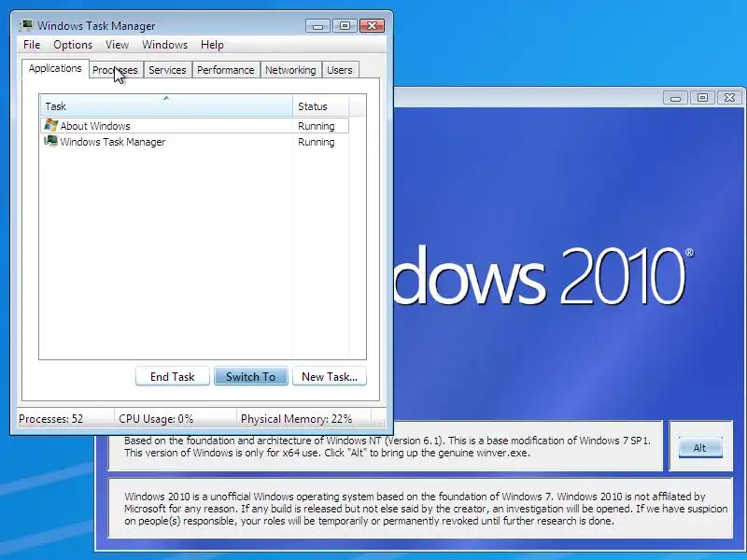
Task: Click the Task column sort arrow
Action: pos(166,98)
